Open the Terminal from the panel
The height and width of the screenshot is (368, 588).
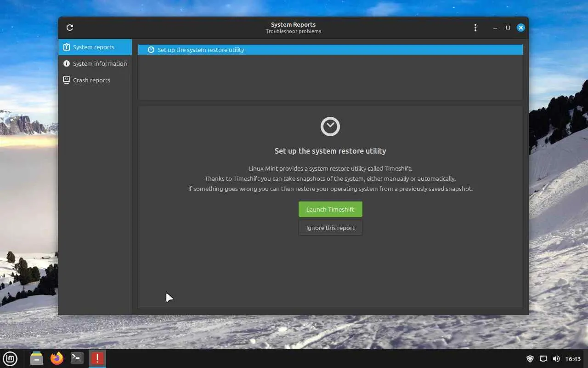point(77,358)
